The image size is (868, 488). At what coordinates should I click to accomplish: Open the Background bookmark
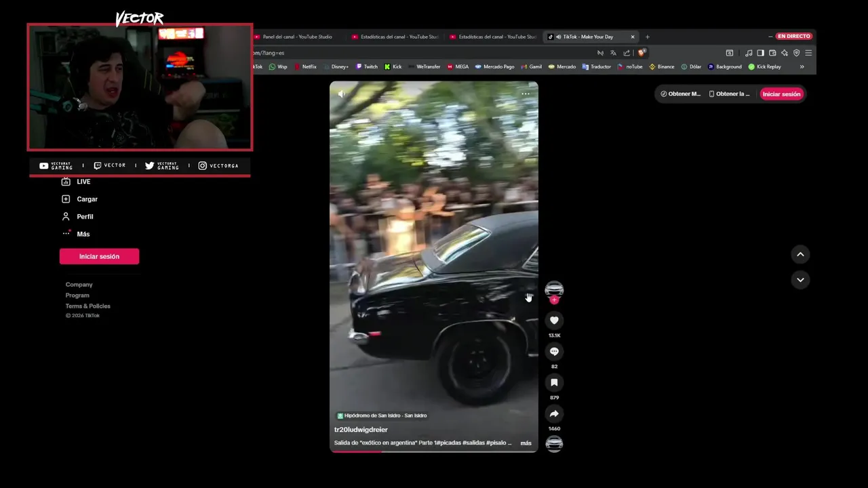tap(725, 66)
